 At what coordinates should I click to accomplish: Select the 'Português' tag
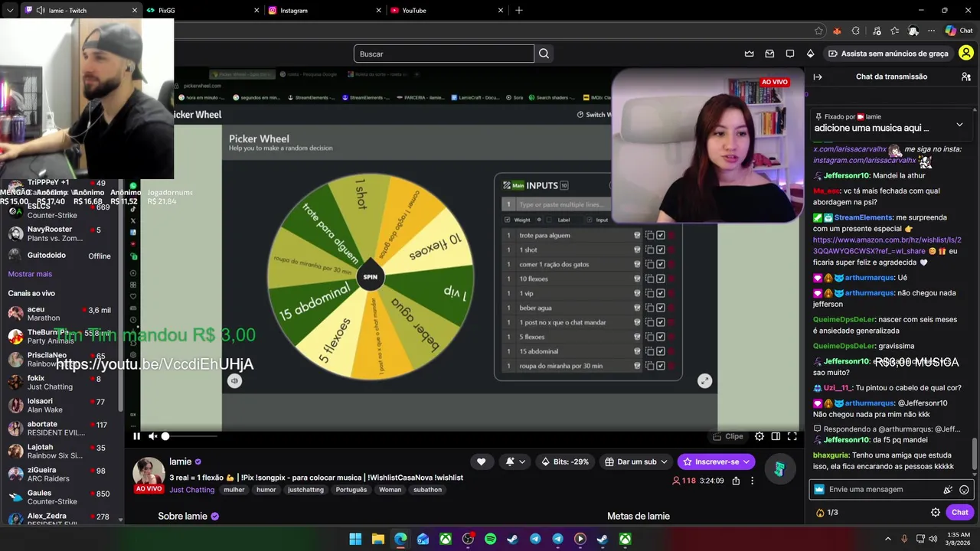point(351,490)
